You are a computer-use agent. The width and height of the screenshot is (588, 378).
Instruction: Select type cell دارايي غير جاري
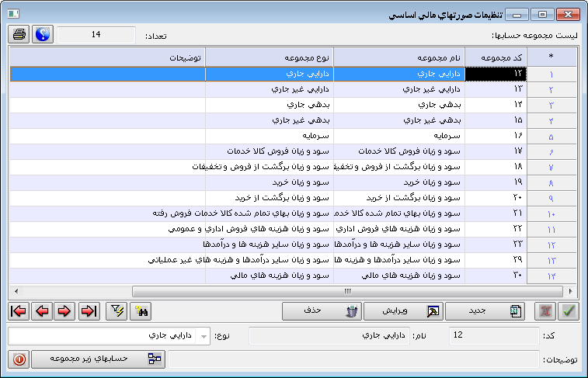point(270,89)
